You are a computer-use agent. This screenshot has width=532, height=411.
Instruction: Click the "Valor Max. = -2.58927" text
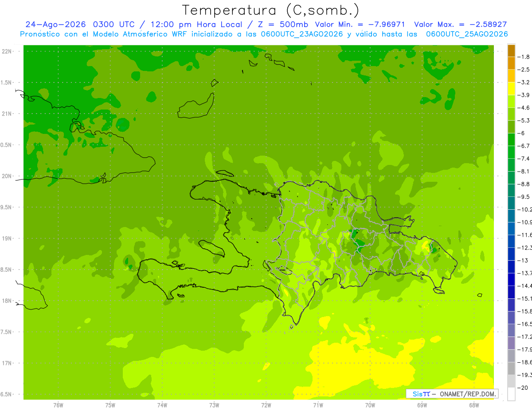(461, 24)
